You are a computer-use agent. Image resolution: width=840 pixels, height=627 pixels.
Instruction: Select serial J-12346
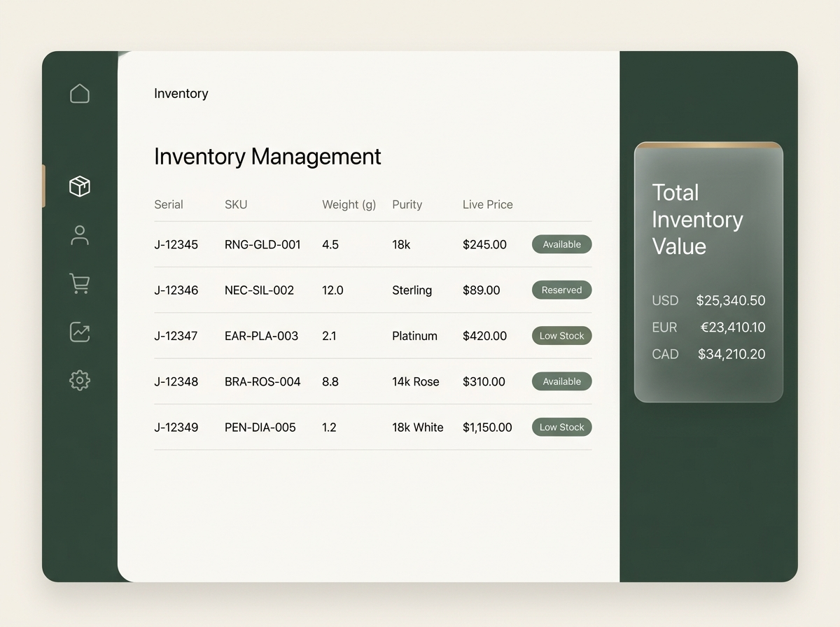coord(176,290)
